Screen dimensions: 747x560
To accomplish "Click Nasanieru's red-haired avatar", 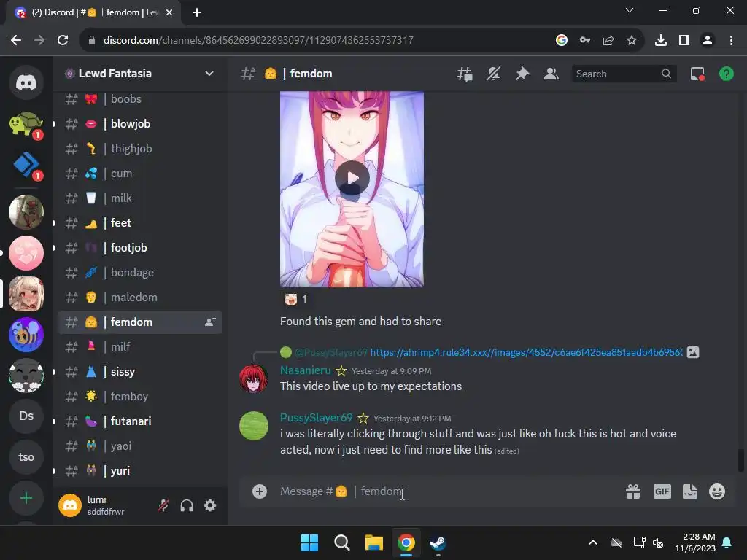I will click(253, 378).
